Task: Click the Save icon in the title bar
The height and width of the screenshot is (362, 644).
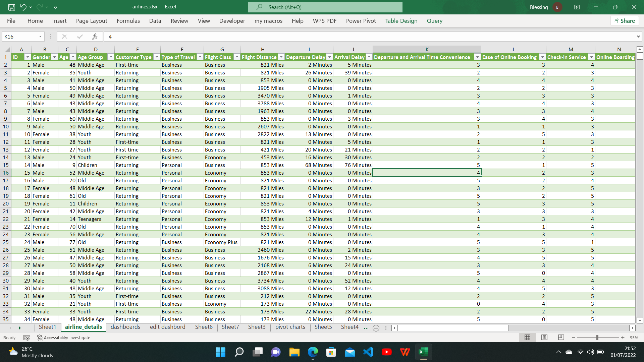Action: coord(11,7)
